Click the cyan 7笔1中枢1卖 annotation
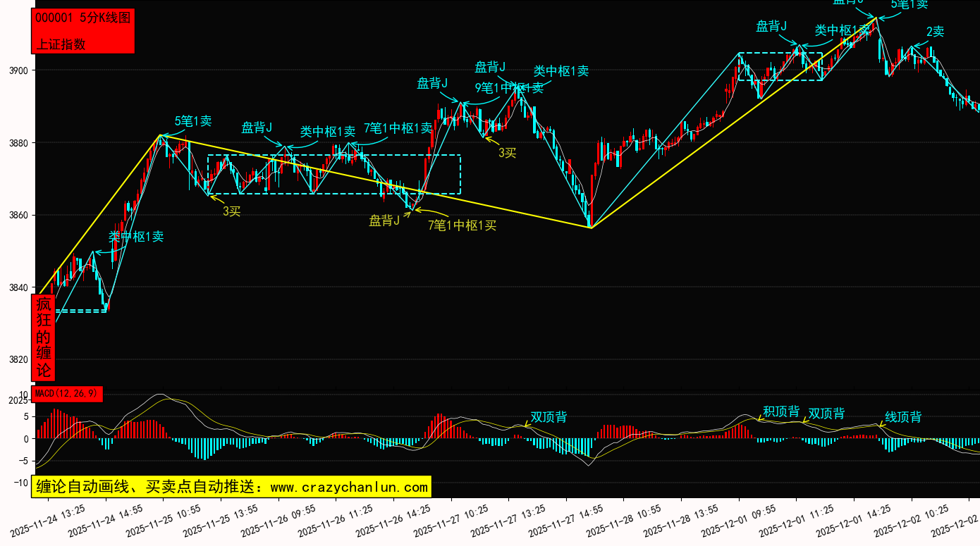 [398, 128]
